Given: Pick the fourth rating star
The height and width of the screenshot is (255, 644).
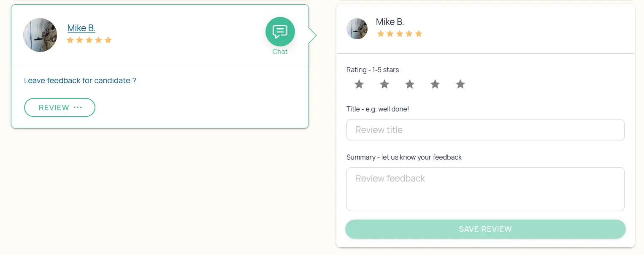Looking at the screenshot, I should (435, 84).
